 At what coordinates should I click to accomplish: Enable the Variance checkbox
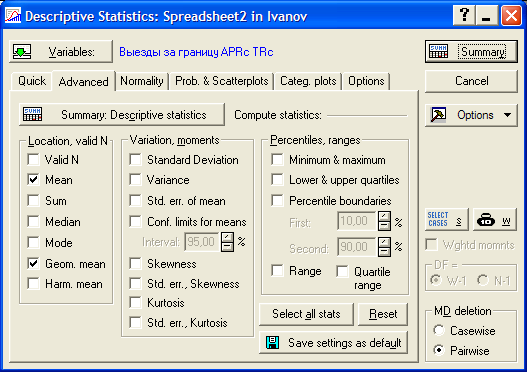tap(135, 180)
